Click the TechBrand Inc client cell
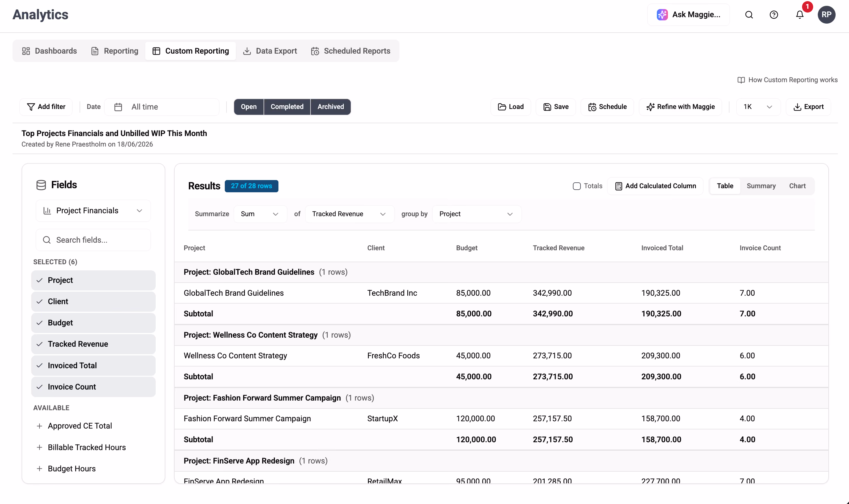The height and width of the screenshot is (504, 849). (392, 293)
